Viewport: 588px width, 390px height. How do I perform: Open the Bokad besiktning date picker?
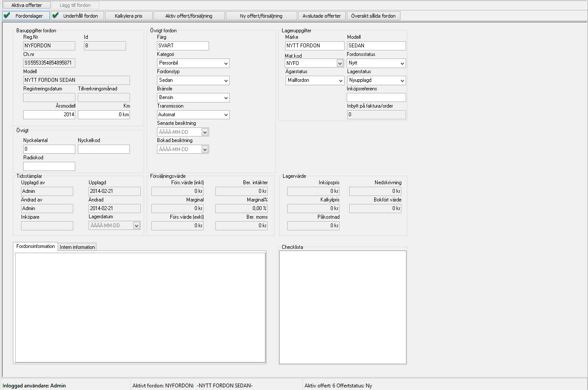coord(205,149)
